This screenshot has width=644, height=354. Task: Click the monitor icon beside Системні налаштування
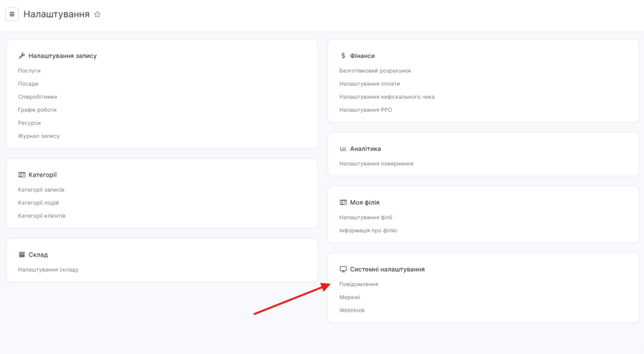pos(343,269)
